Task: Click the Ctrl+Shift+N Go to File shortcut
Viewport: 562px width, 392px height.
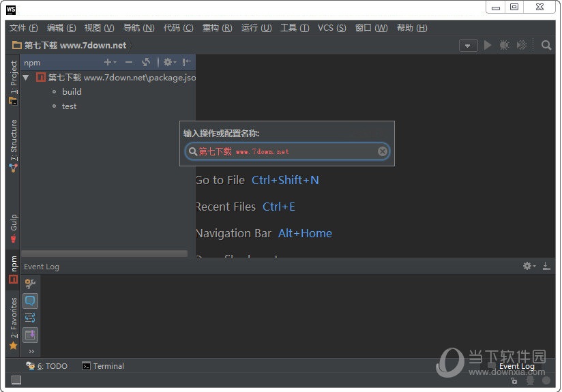Action: tap(285, 180)
